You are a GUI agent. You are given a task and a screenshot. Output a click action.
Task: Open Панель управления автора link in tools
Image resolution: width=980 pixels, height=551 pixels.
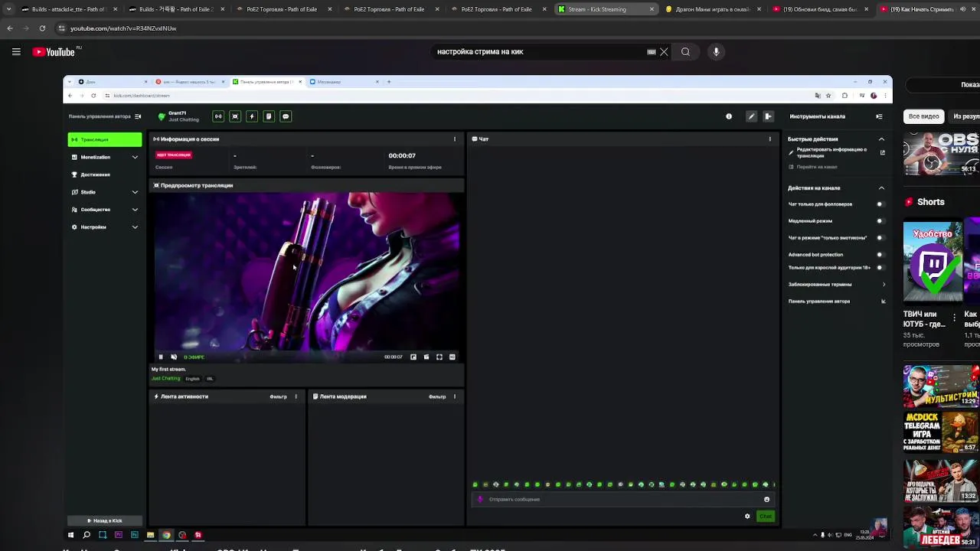pos(836,302)
